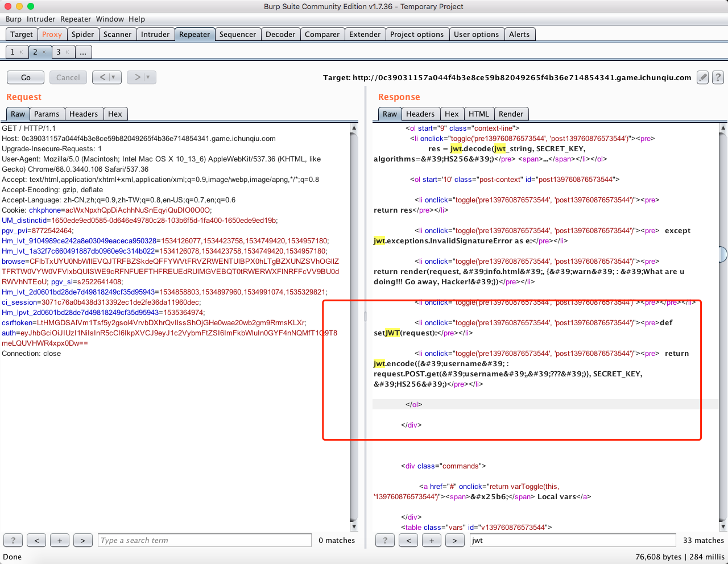Jump to previous match in request search
The image size is (728, 564).
[x=36, y=540]
